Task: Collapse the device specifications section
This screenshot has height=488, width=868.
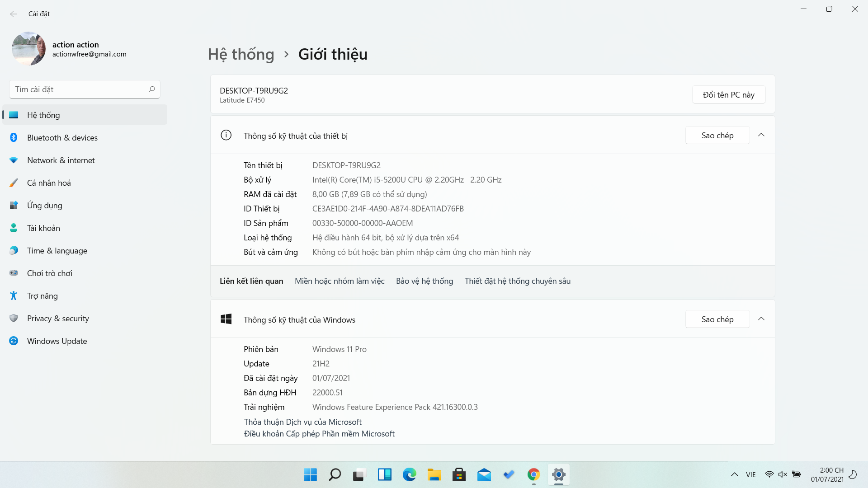Action: [x=761, y=135]
